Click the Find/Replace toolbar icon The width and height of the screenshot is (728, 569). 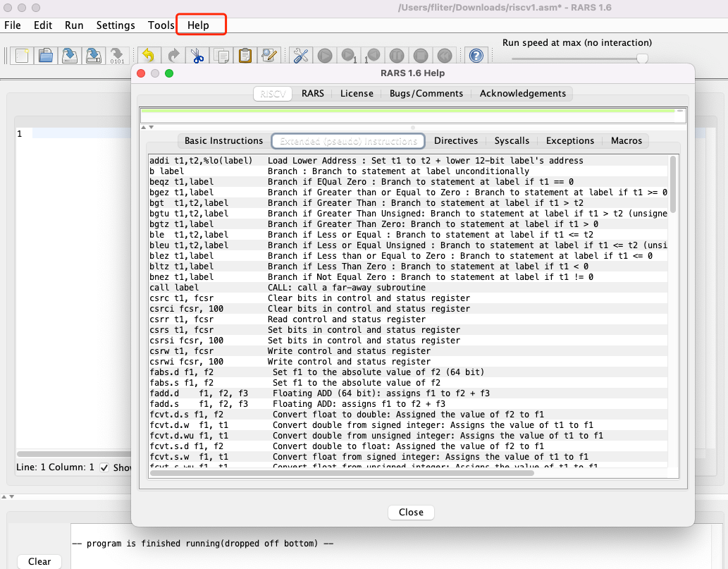coord(269,56)
